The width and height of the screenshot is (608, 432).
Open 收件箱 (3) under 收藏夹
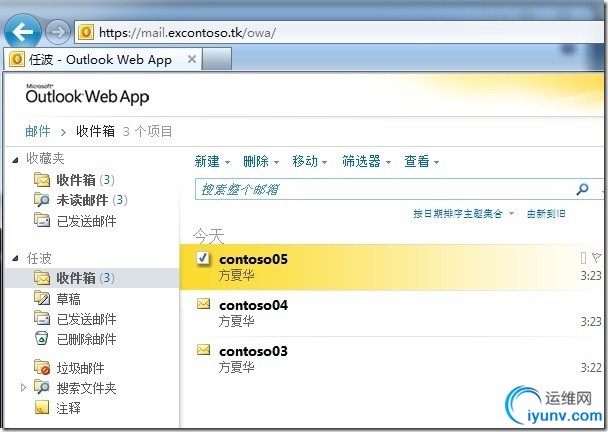pos(85,180)
